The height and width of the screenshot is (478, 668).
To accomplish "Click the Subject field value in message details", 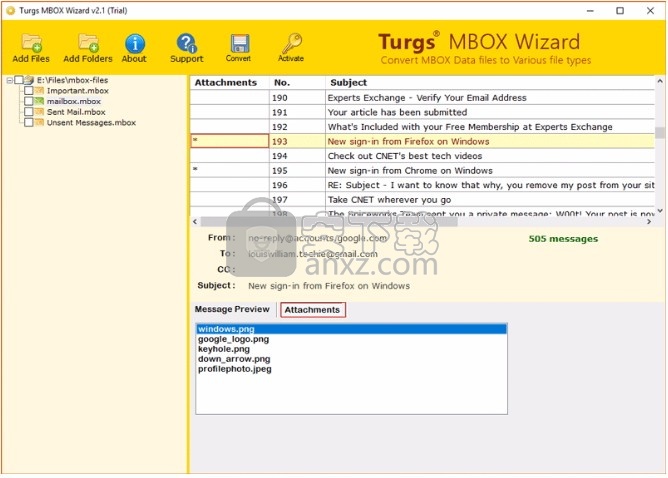I will (329, 285).
